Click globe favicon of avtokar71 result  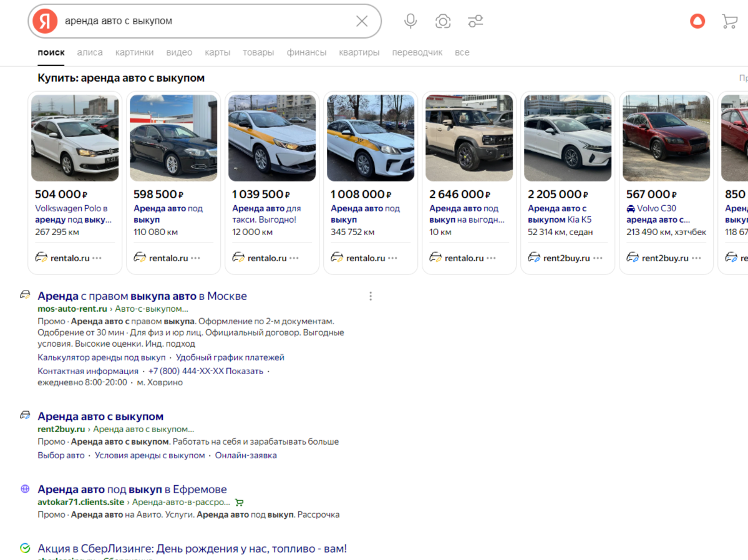[x=26, y=489]
